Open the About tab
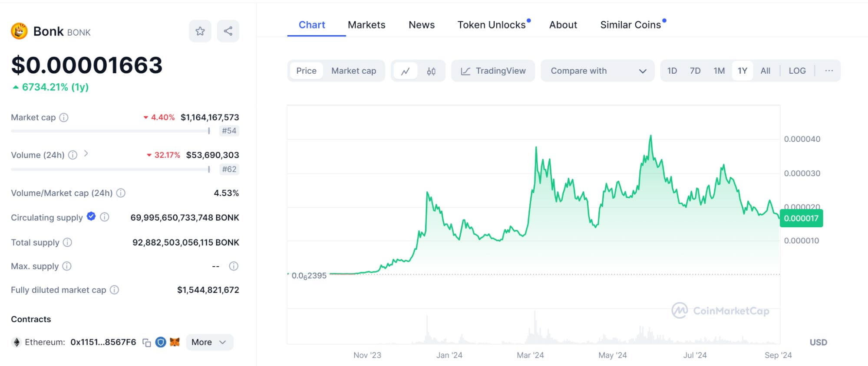This screenshot has width=868, height=366. pos(563,25)
